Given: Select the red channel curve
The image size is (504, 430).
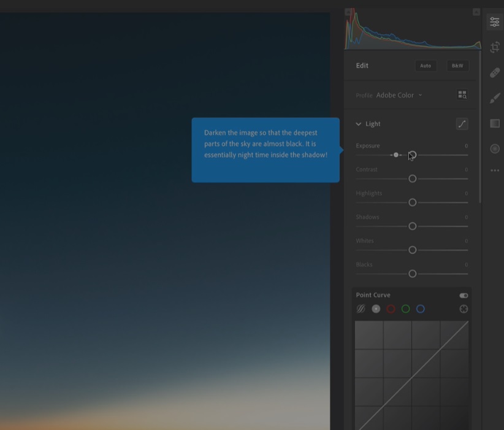Looking at the screenshot, I should 391,309.
